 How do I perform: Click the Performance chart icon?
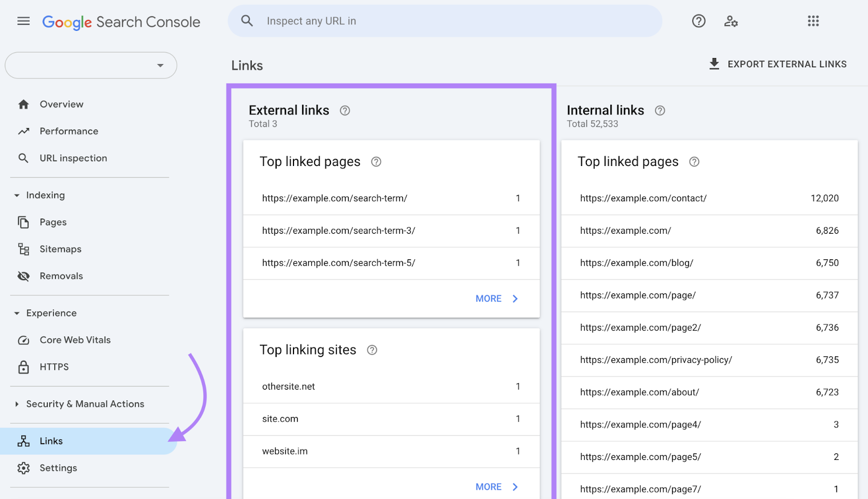[x=24, y=131]
